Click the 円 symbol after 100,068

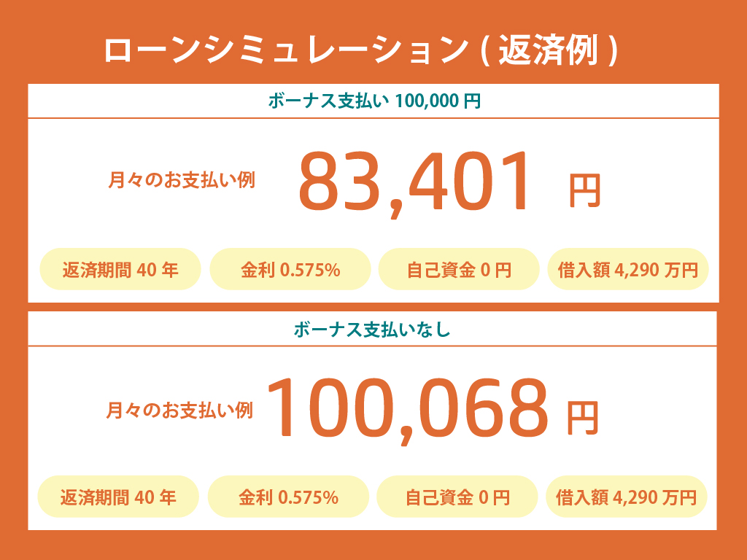coord(582,418)
